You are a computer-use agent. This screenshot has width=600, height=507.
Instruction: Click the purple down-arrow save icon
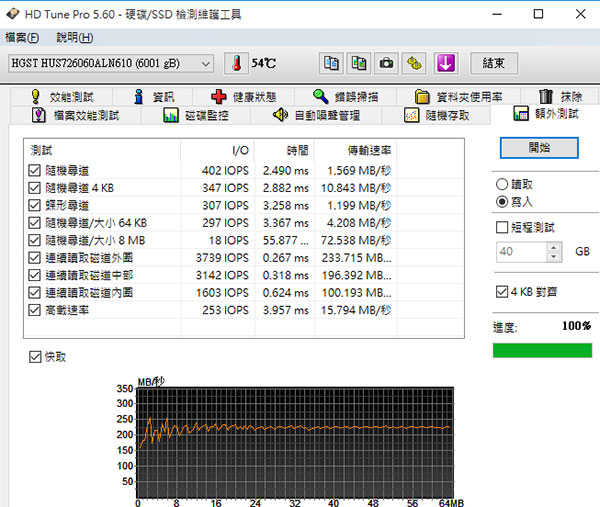(x=445, y=63)
